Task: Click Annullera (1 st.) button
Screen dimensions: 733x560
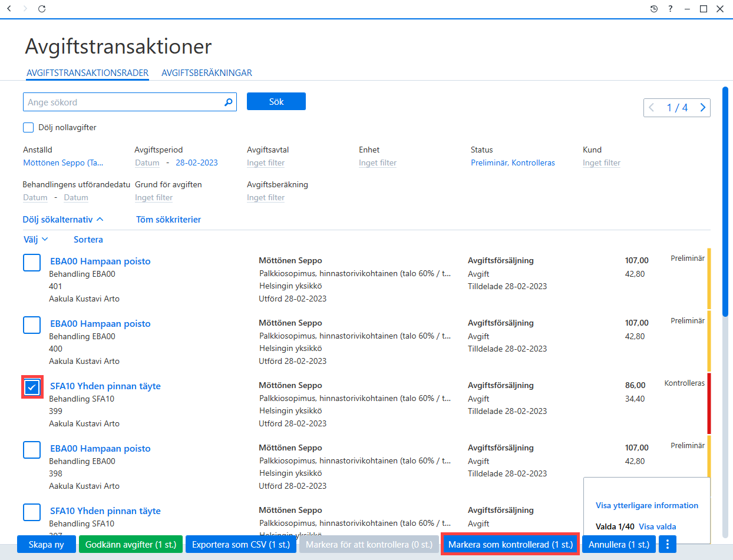Action: [619, 544]
